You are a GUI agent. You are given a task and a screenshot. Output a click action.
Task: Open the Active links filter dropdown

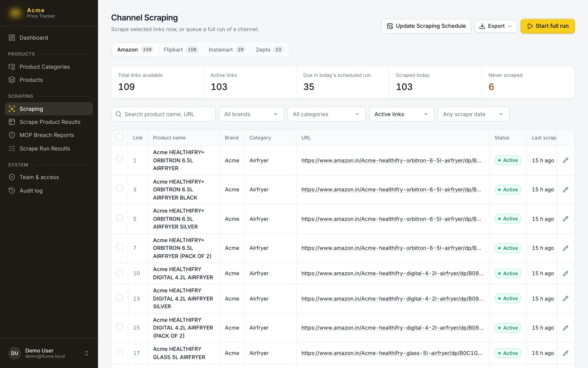pyautogui.click(x=402, y=114)
